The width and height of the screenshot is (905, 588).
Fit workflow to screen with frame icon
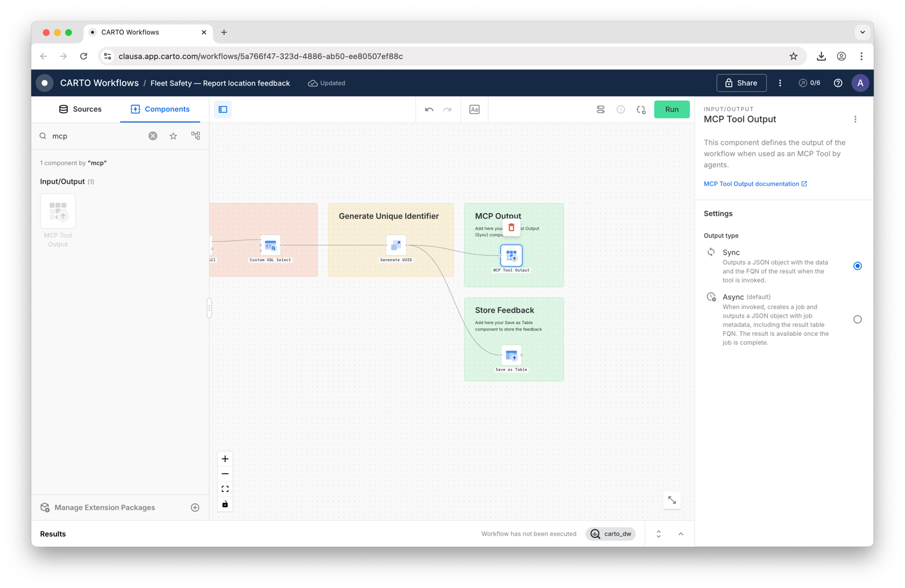[x=224, y=488]
